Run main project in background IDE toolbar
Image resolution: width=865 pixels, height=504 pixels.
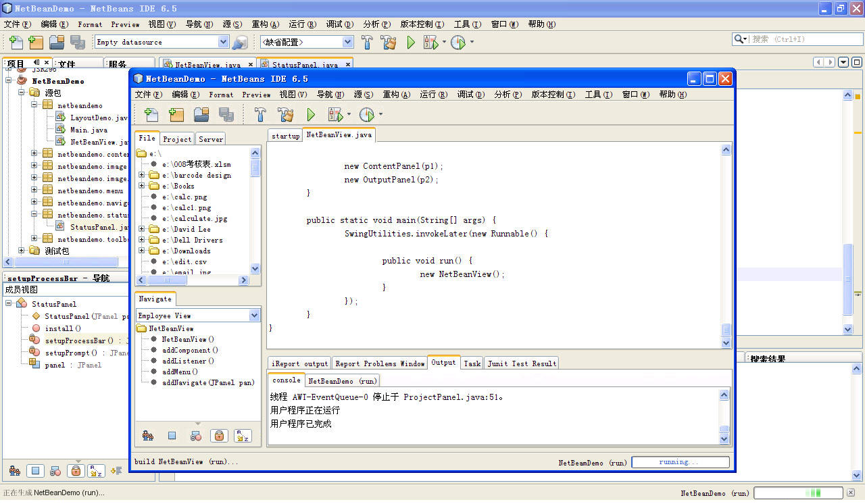coord(410,42)
